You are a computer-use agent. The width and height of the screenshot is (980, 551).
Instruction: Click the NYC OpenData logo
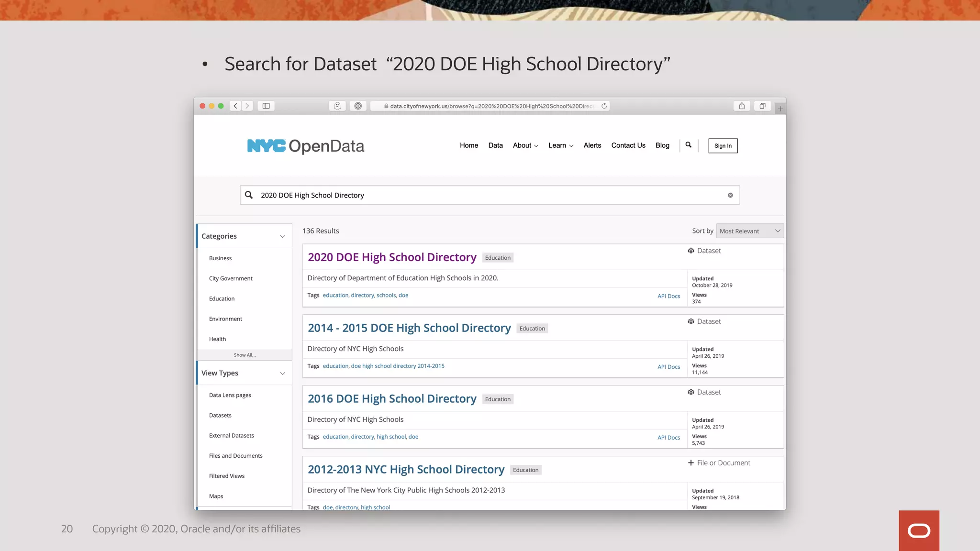[305, 146]
